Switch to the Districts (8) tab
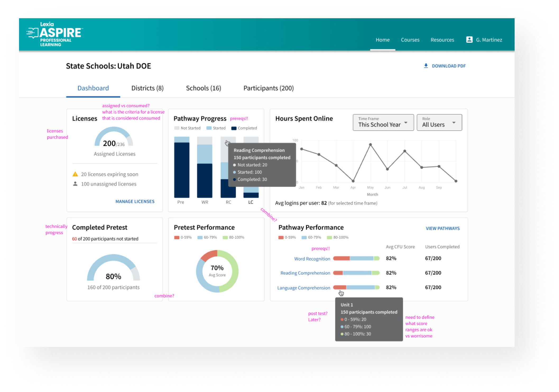Screen dimensions: 559x392 [147, 88]
